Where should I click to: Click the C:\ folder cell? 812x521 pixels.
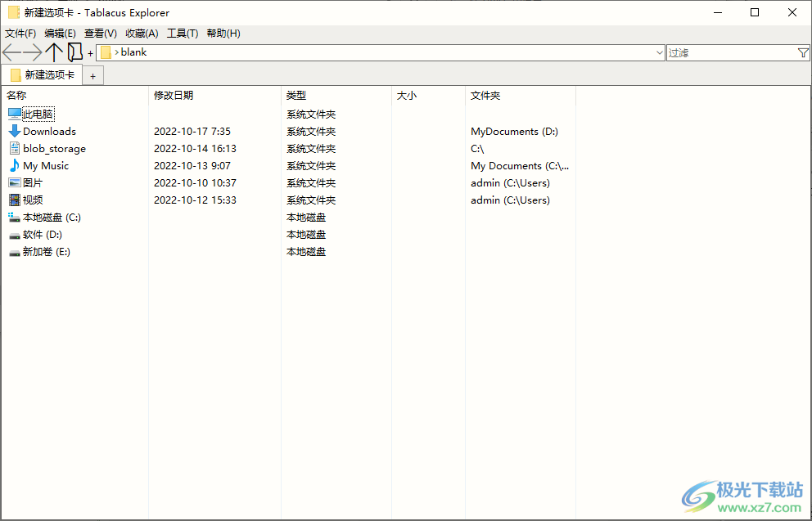pyautogui.click(x=477, y=149)
